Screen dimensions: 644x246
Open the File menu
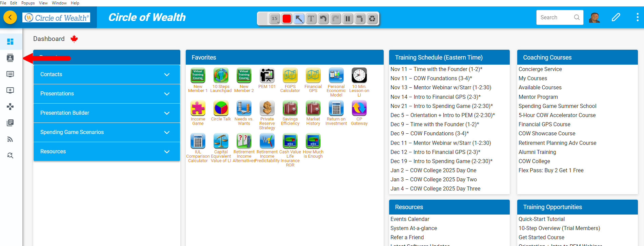pyautogui.click(x=3, y=3)
